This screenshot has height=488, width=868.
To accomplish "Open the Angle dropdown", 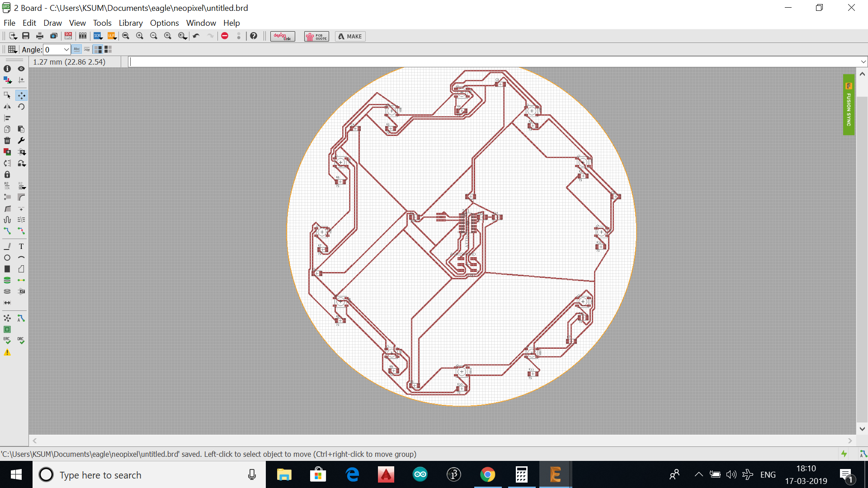I will click(66, 50).
